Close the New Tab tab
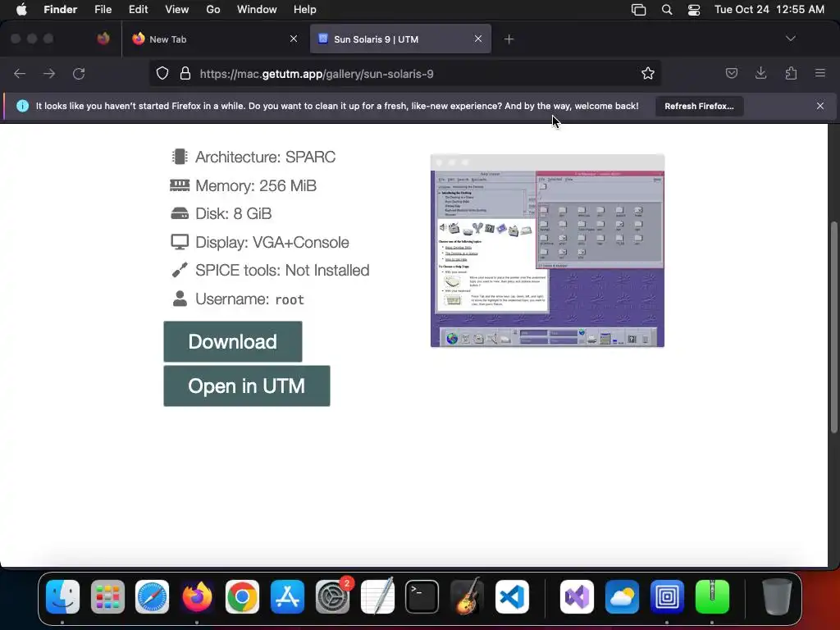840x630 pixels. coord(294,39)
